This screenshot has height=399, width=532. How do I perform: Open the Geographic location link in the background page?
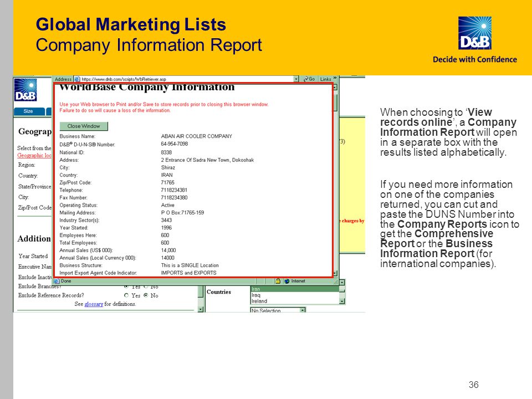[34, 155]
